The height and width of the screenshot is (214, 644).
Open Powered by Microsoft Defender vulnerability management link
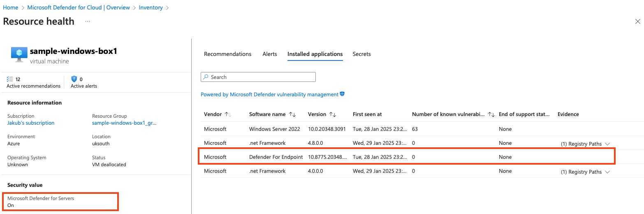(269, 94)
